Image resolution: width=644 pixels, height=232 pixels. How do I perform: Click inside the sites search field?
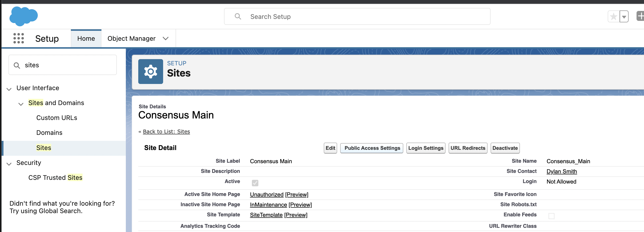(62, 65)
